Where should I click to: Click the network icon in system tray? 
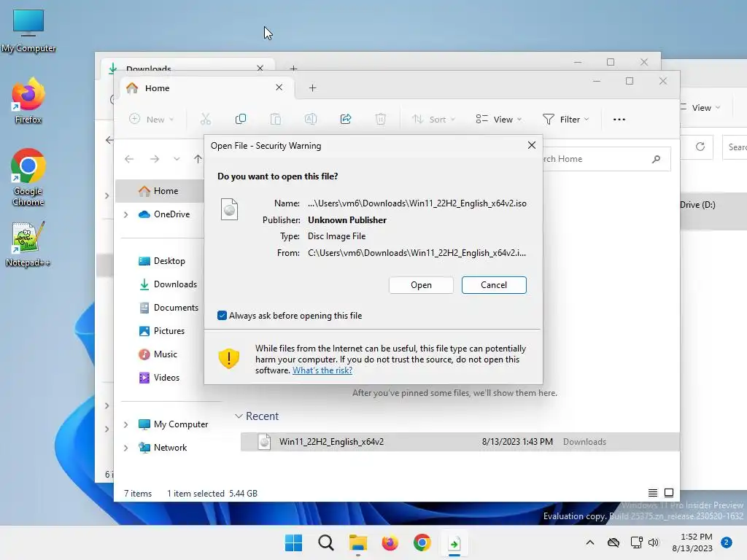coord(636,542)
